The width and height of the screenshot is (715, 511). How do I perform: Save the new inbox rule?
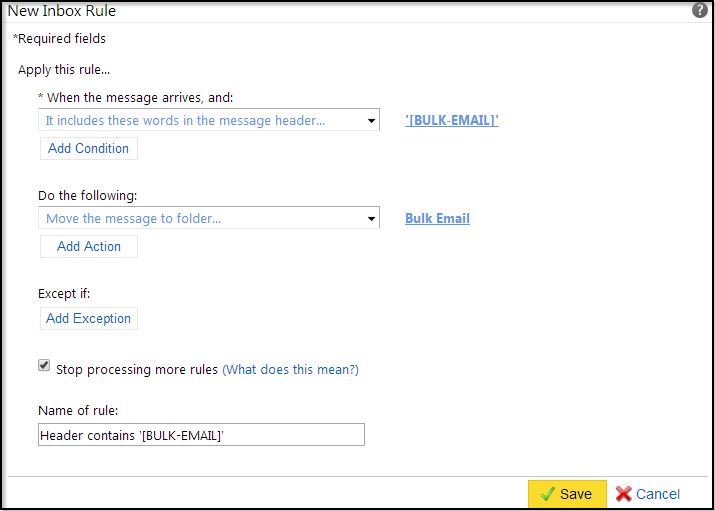point(567,494)
